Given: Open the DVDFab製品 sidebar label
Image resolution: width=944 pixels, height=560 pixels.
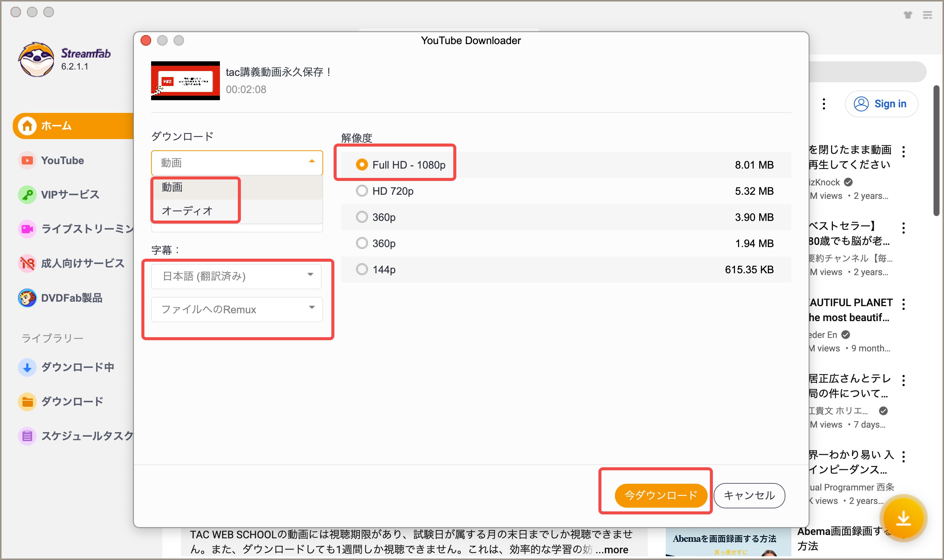Looking at the screenshot, I should 72,298.
